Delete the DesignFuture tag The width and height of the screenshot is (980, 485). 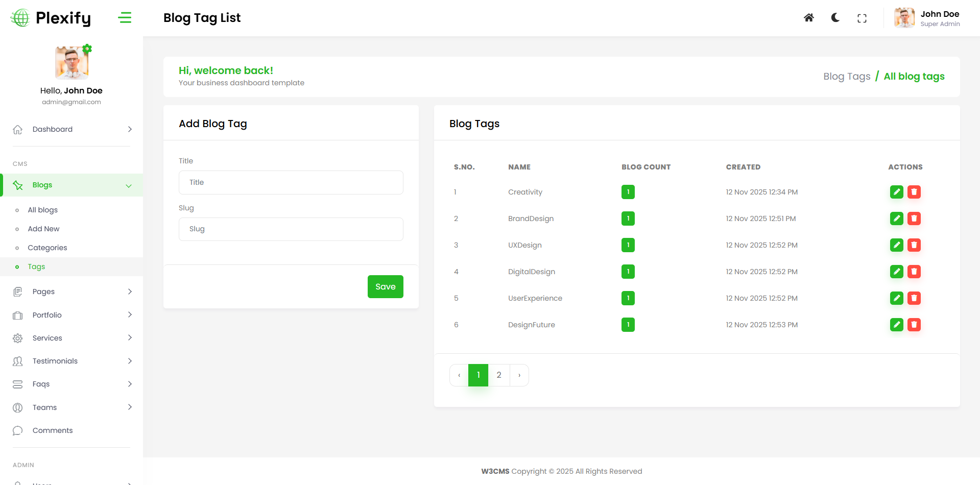tap(914, 325)
